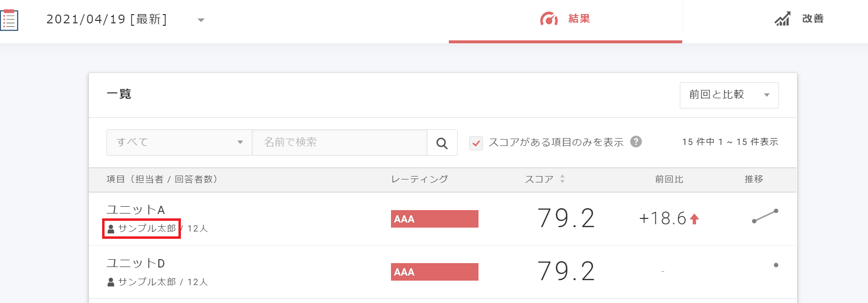
Task: Click the magnifier search button
Action: [x=442, y=143]
